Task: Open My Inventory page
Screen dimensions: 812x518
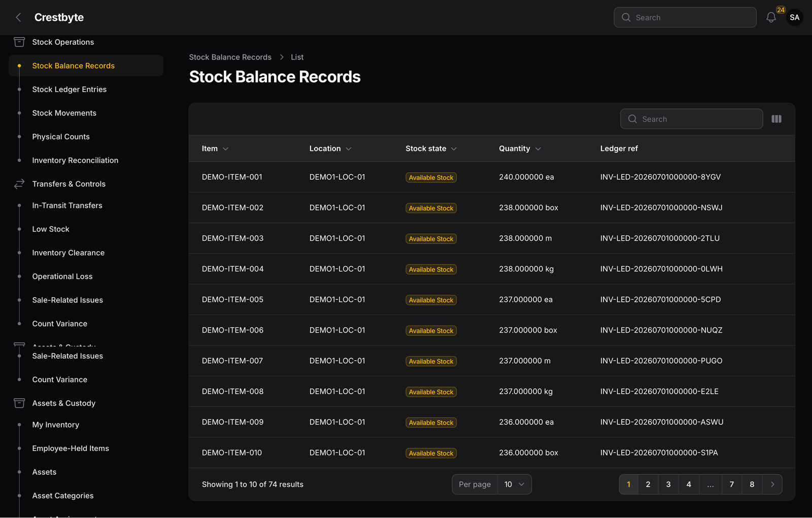Action: (x=56, y=425)
